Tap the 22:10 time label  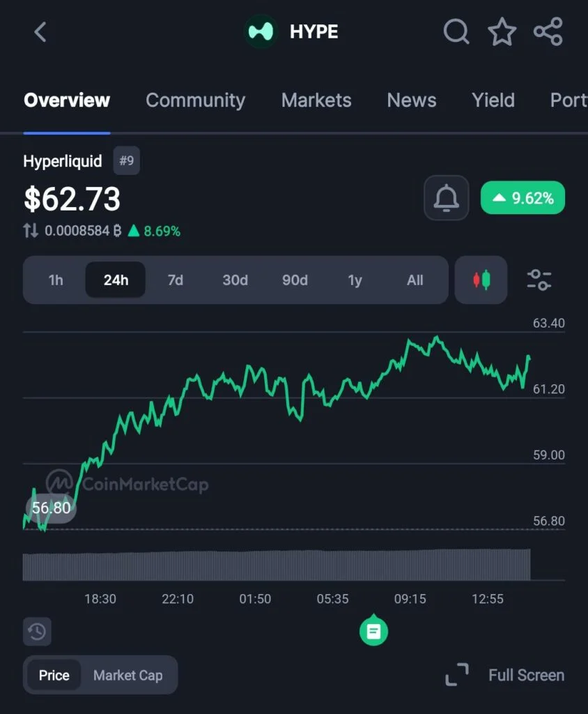point(178,598)
